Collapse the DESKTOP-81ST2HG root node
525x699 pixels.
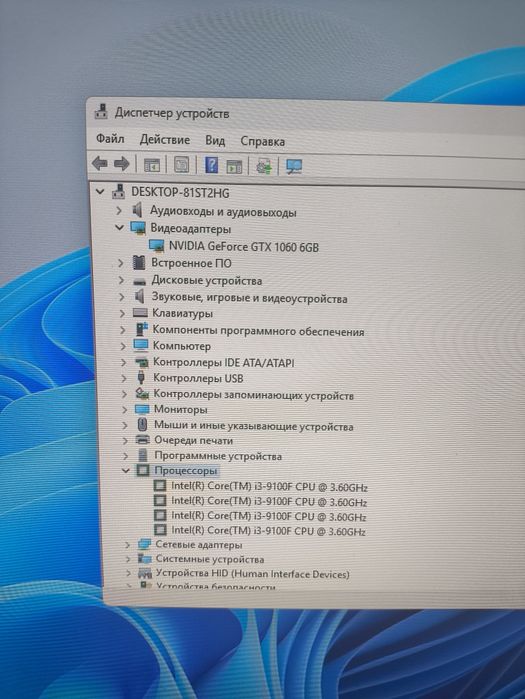pyautogui.click(x=100, y=192)
